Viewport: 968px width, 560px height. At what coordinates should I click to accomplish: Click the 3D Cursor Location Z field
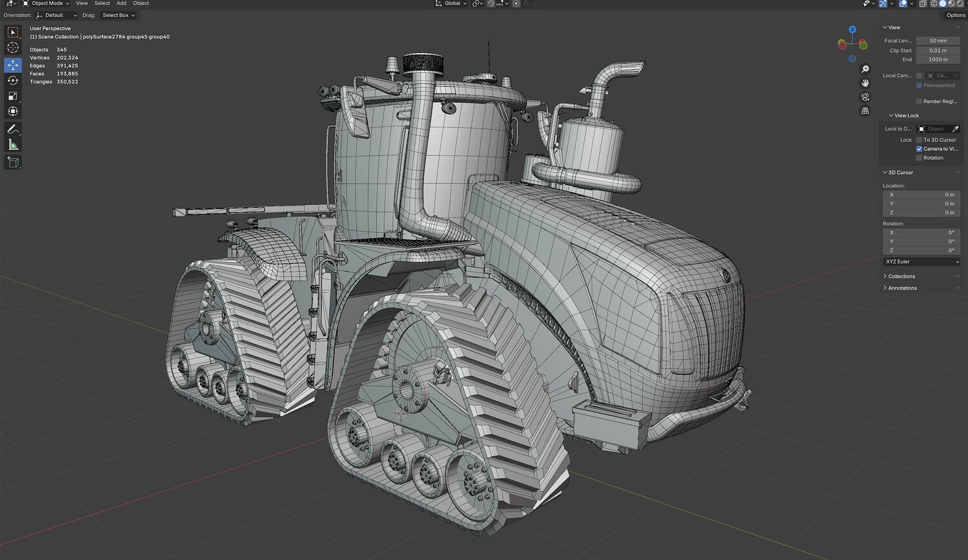pyautogui.click(x=922, y=213)
